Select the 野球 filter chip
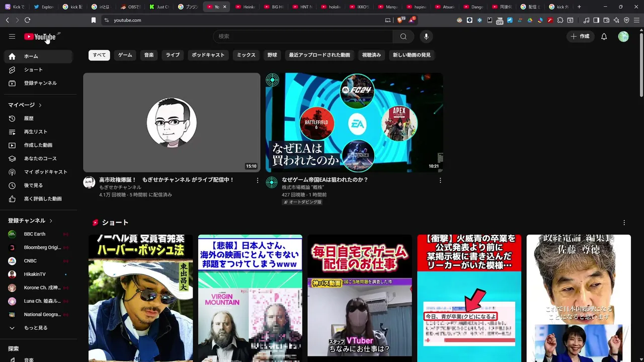The image size is (644, 362). tap(272, 55)
